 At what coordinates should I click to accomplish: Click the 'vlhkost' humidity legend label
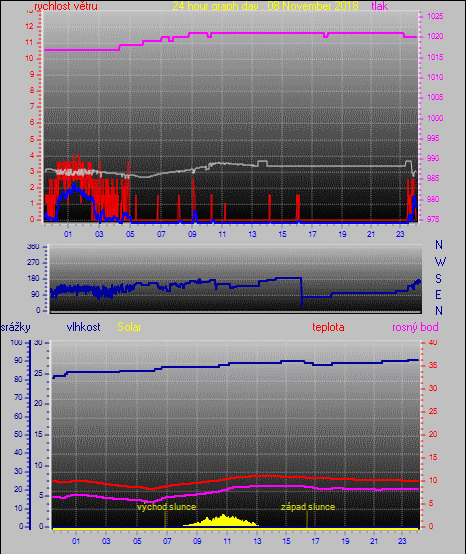click(x=83, y=327)
